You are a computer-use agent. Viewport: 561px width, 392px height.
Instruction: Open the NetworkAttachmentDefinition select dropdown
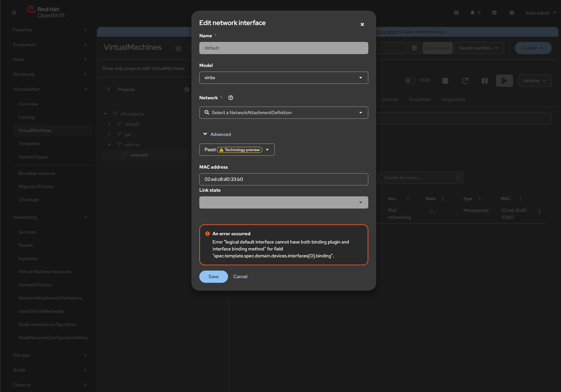pyautogui.click(x=283, y=113)
